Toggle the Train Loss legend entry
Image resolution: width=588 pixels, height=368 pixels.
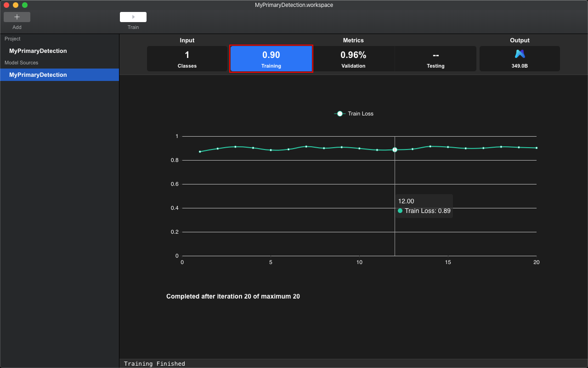[354, 114]
